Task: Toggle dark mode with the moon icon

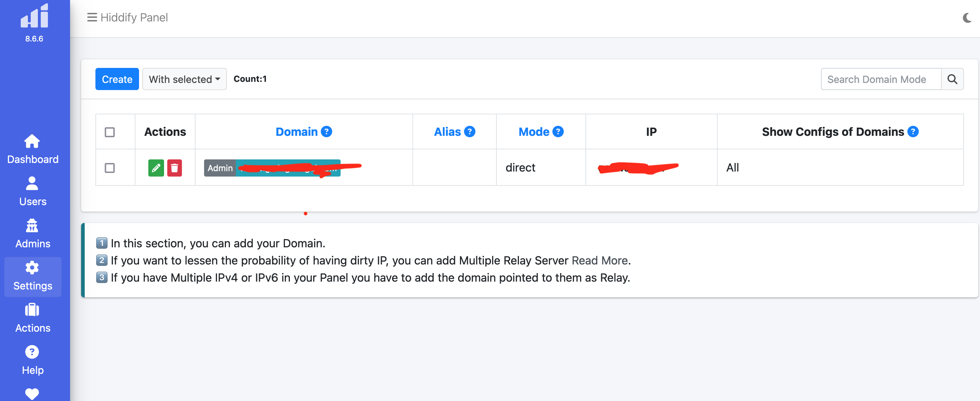Action: [x=966, y=18]
